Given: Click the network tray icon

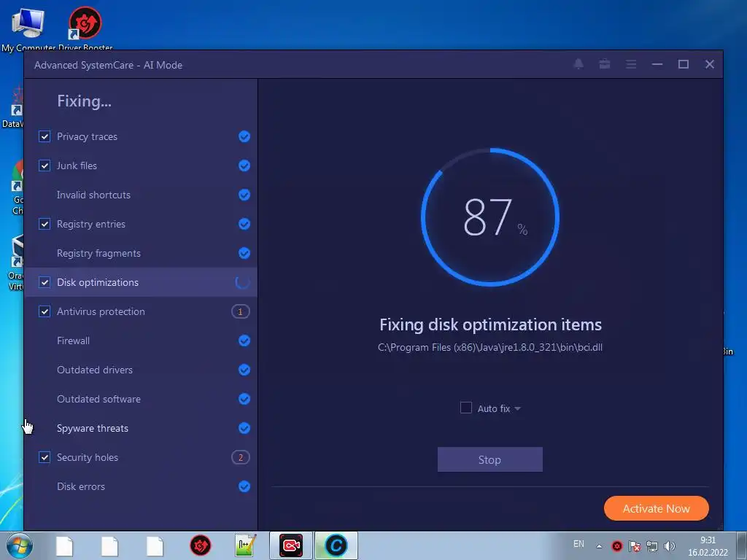Looking at the screenshot, I should 651,546.
